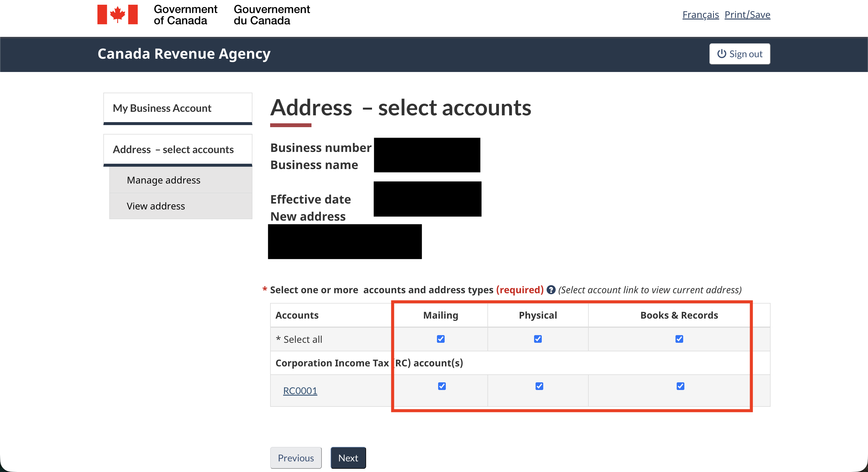This screenshot has width=868, height=472.
Task: Click the Business number label
Action: coord(321,148)
